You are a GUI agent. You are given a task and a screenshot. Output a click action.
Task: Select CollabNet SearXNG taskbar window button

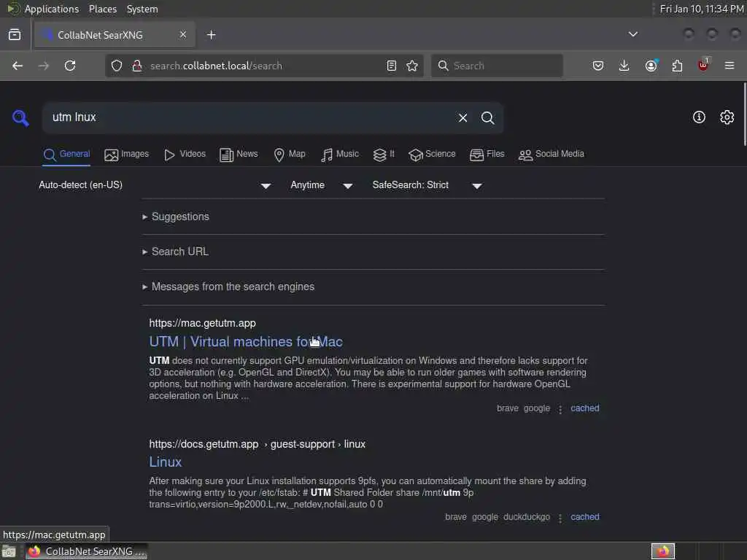[87, 551]
